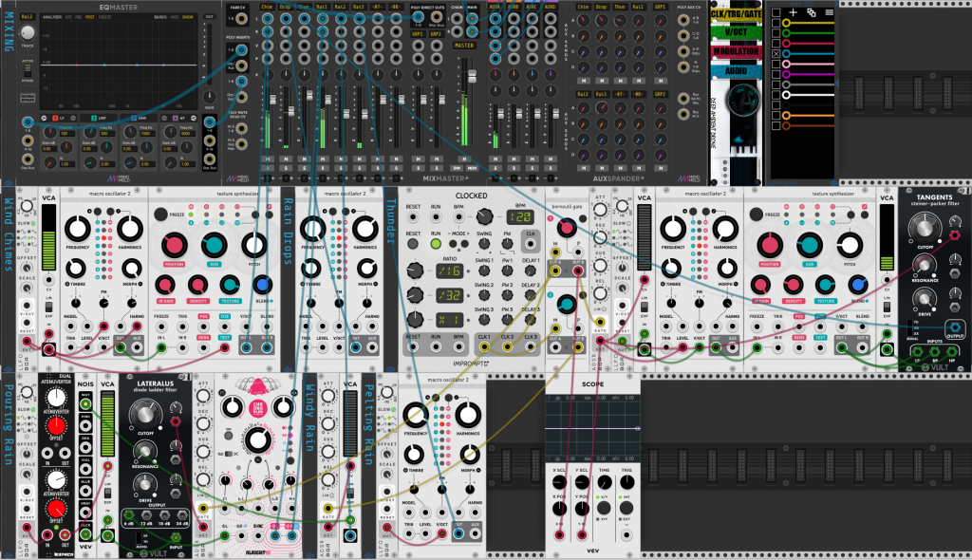Toggle EQMaster band 1 LF on or off
Image resolution: width=972 pixels, height=560 pixels.
coord(55,118)
